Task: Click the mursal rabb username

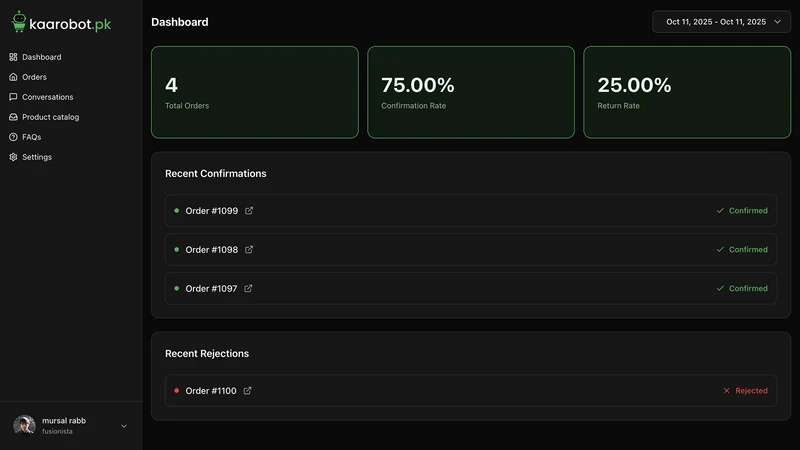Action: point(64,420)
